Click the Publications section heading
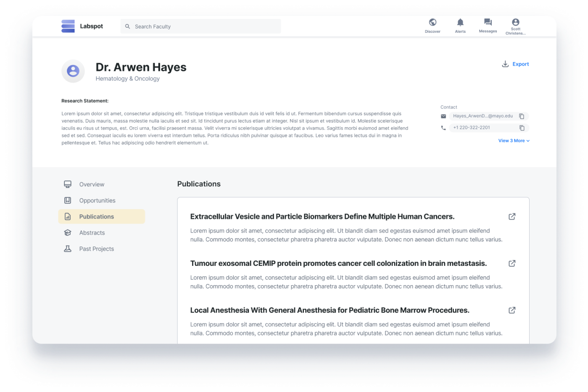The height and width of the screenshot is (392, 588). (199, 184)
